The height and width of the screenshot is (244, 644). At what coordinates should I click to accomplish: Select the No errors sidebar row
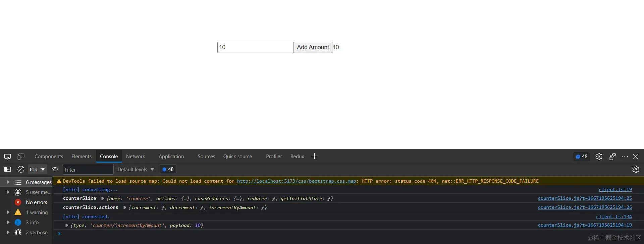[26, 202]
